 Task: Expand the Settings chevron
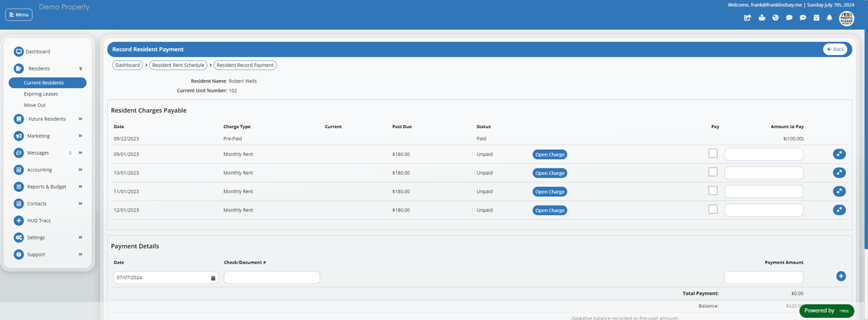click(80, 238)
